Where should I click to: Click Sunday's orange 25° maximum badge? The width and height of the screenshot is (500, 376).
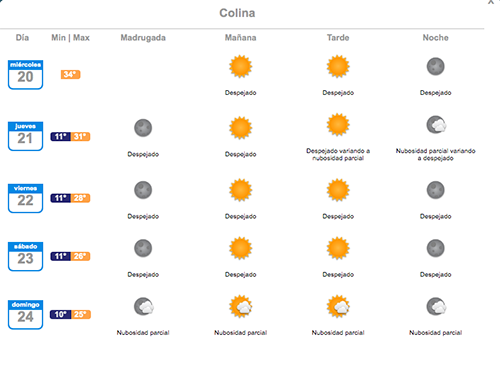click(81, 314)
